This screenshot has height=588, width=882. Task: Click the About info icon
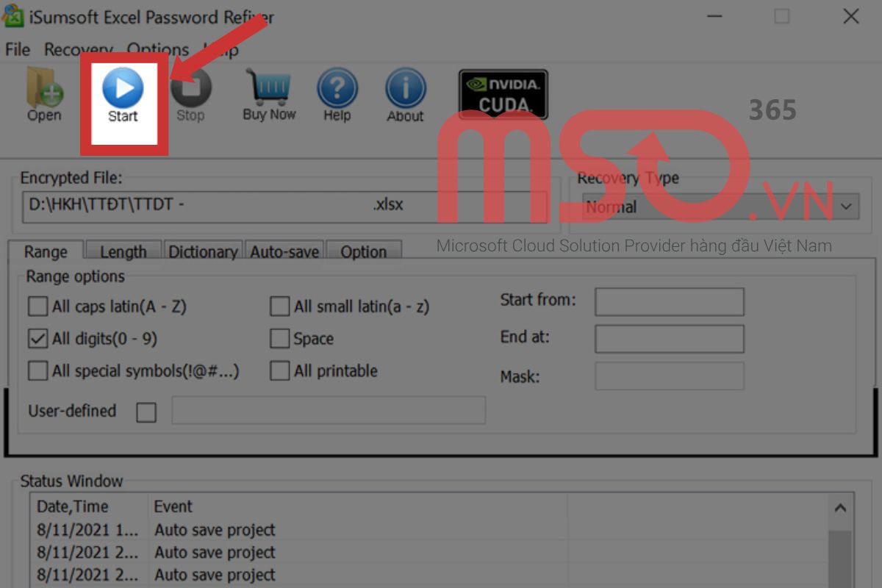tap(405, 95)
